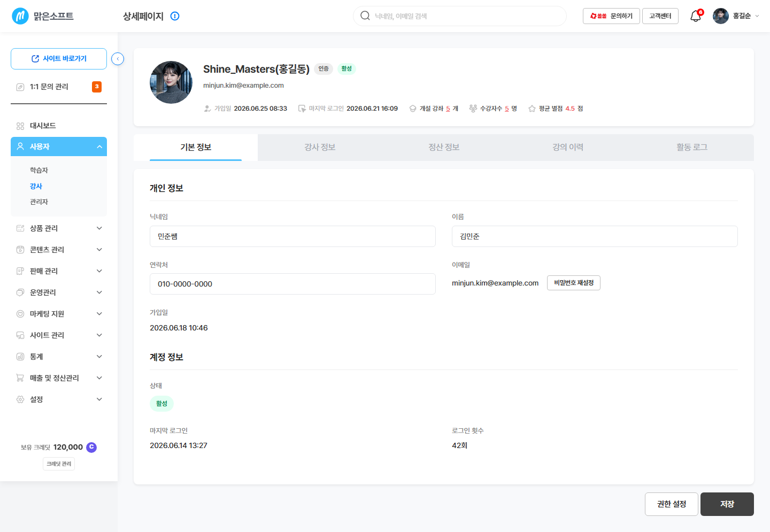Screen dimensions: 770x532
Task: Click the 설정 gear icon
Action: point(20,399)
